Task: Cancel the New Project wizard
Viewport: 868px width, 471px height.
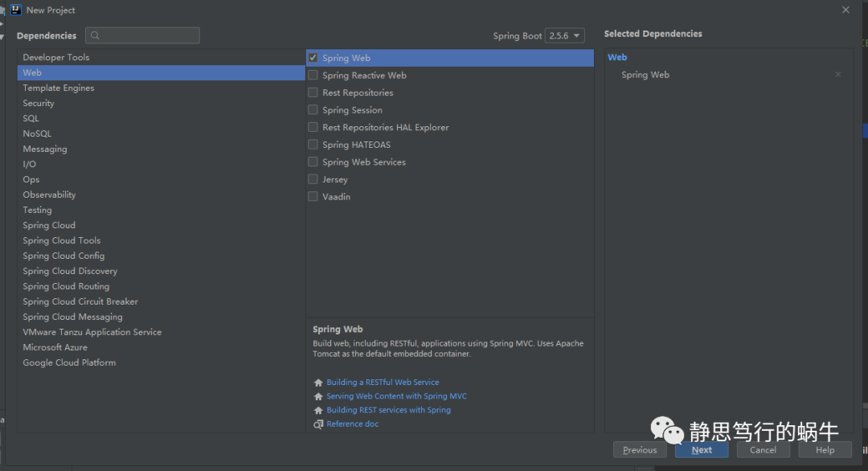Action: point(763,450)
